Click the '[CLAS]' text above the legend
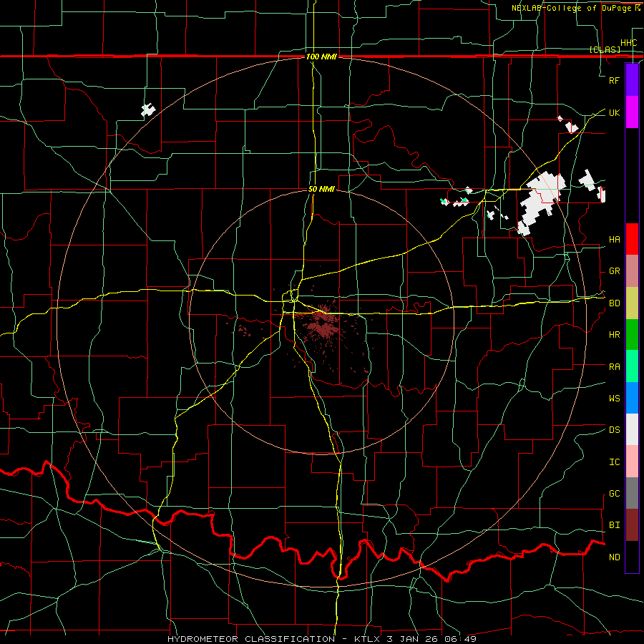 (x=605, y=49)
